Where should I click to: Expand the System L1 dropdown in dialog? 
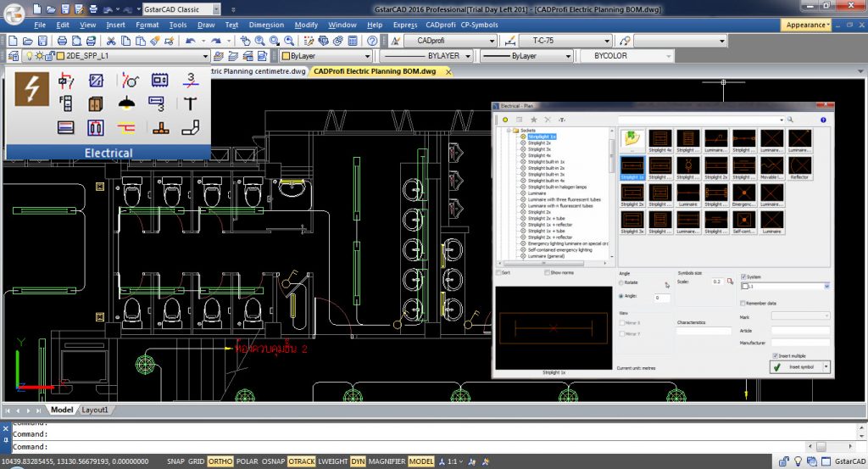[x=826, y=287]
